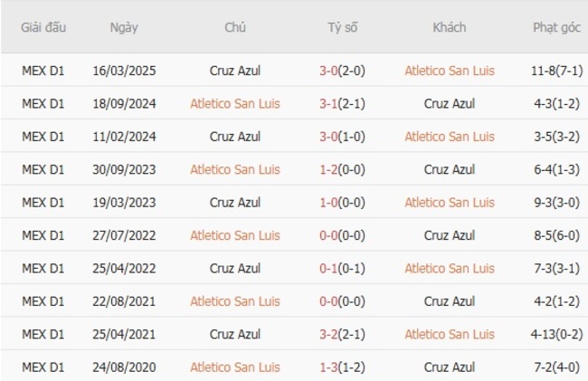Click Atletico San Luis in 24/08/2020 row

[235, 367]
